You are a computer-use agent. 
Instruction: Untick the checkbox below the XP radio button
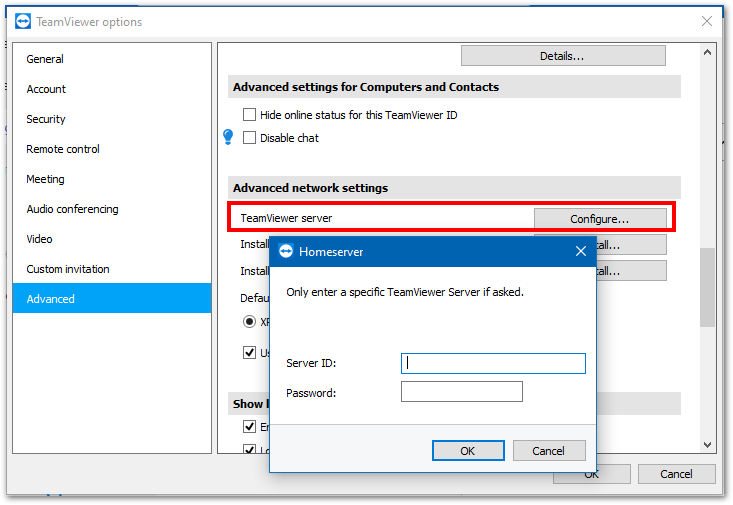(249, 352)
